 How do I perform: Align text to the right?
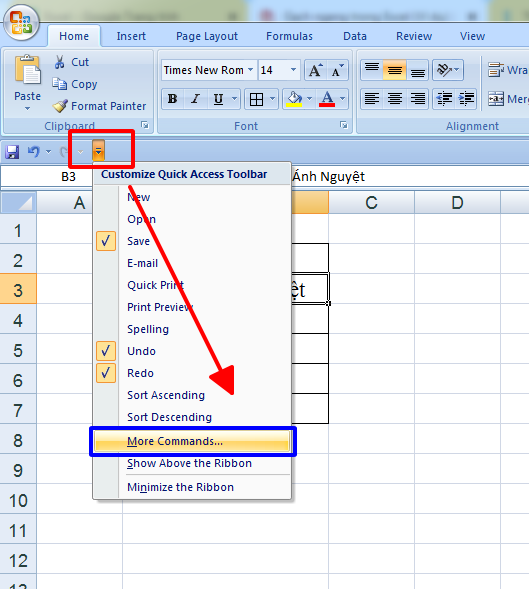tap(417, 99)
